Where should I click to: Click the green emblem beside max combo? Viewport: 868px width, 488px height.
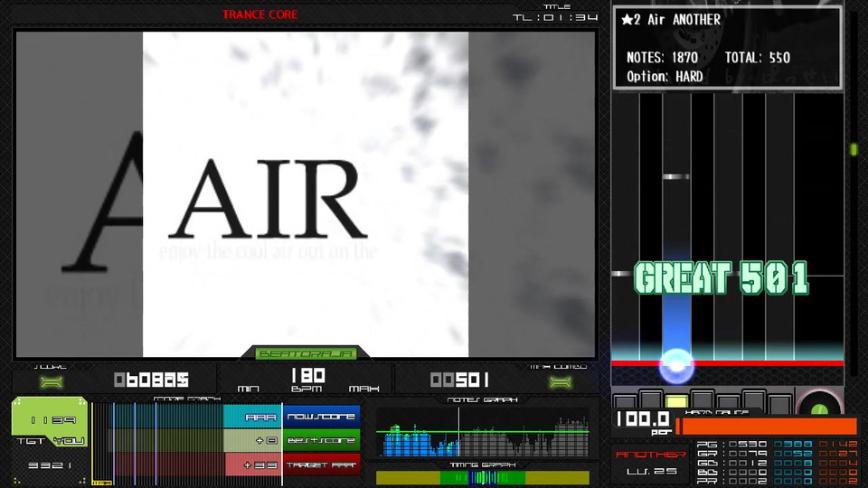click(561, 381)
